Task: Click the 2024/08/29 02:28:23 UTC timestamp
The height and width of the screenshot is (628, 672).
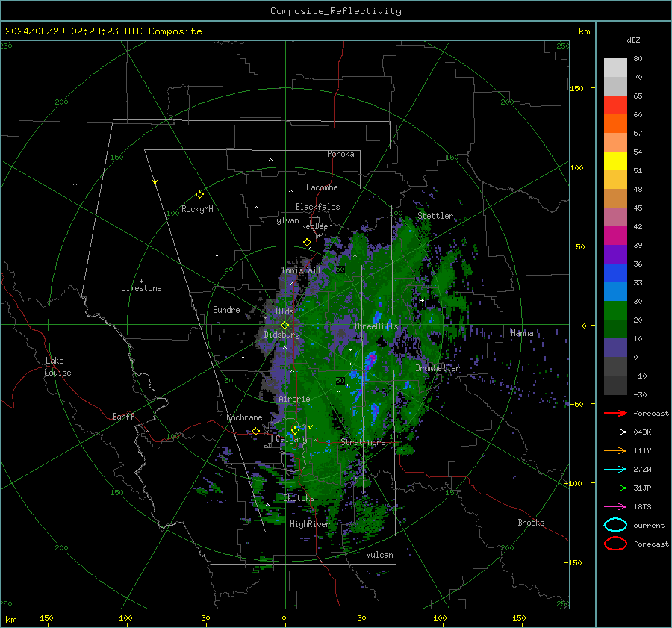Action: 103,31
